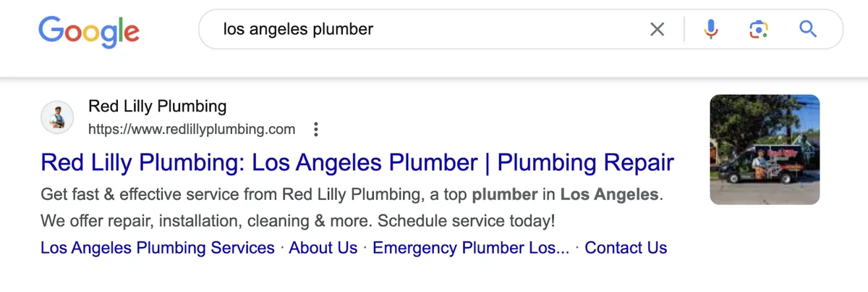Viewport: 868px width, 292px height.
Task: Open the Red Lilly Plumbing result title link
Action: (357, 162)
